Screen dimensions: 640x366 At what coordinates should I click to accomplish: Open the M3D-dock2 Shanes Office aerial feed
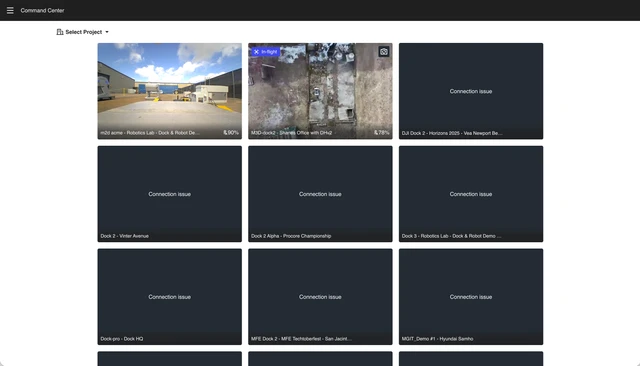point(320,91)
